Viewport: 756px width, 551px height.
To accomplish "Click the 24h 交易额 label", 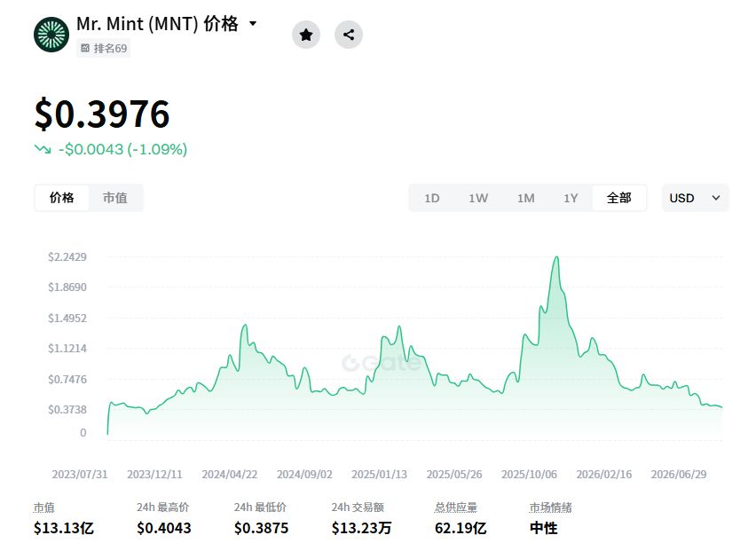I will [x=358, y=508].
